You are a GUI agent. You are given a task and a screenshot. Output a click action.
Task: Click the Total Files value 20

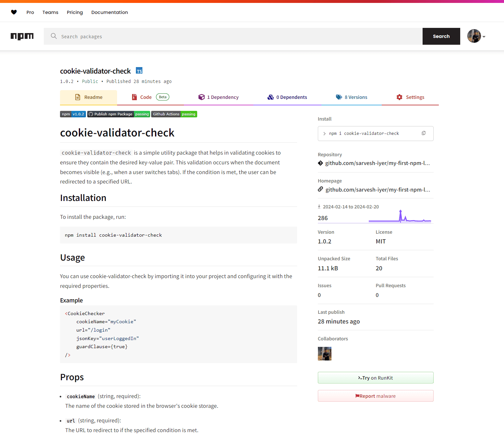(x=379, y=268)
